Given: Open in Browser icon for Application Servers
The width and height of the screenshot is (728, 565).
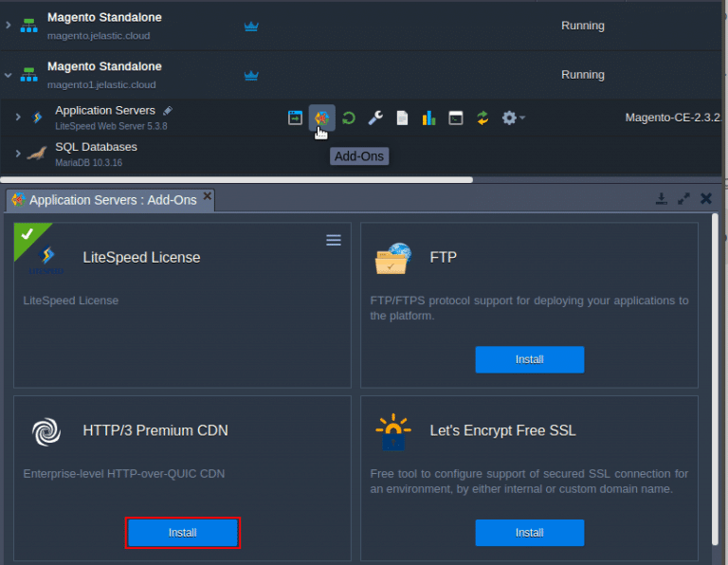Looking at the screenshot, I should [x=295, y=118].
